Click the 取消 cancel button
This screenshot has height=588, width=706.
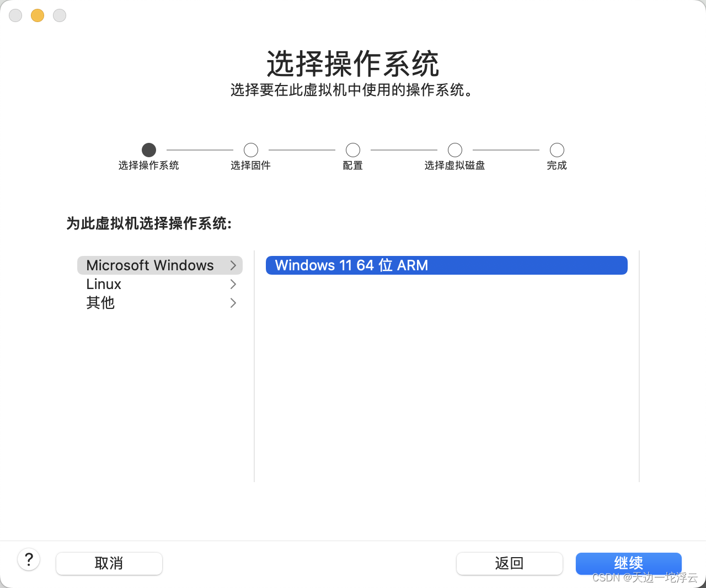(109, 563)
